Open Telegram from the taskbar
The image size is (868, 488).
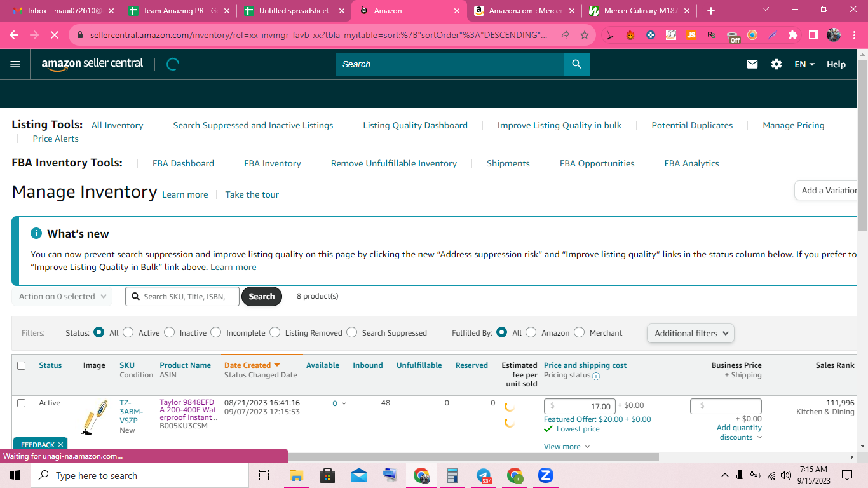(x=484, y=475)
